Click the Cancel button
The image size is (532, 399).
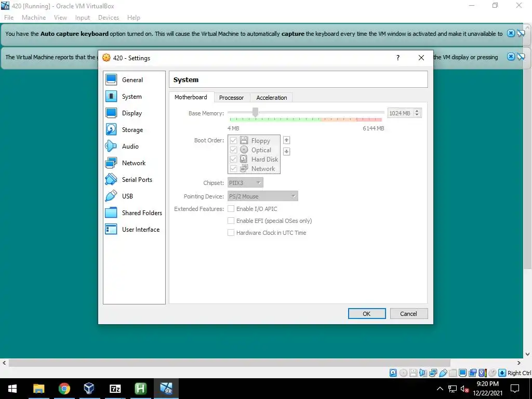408,313
